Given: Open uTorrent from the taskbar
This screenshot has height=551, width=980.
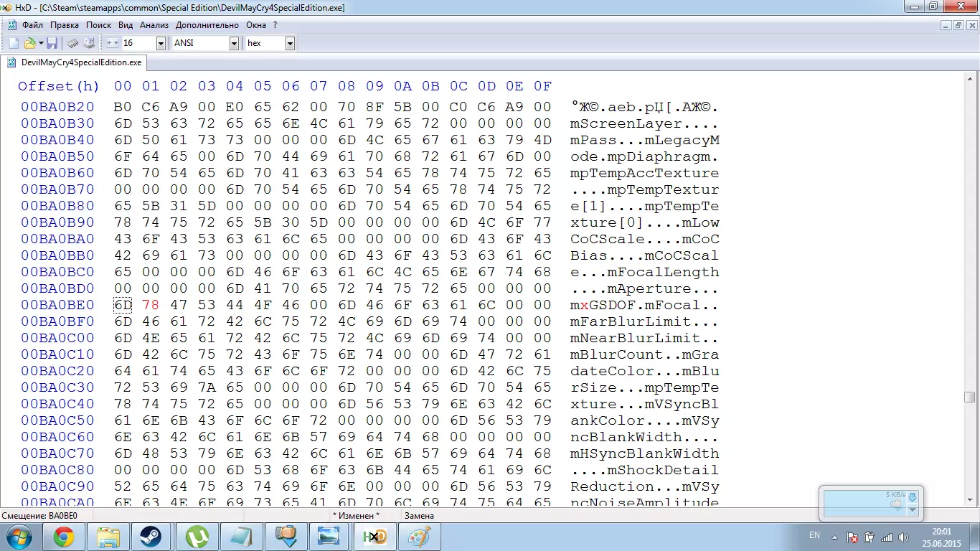Looking at the screenshot, I should pyautogui.click(x=196, y=537).
